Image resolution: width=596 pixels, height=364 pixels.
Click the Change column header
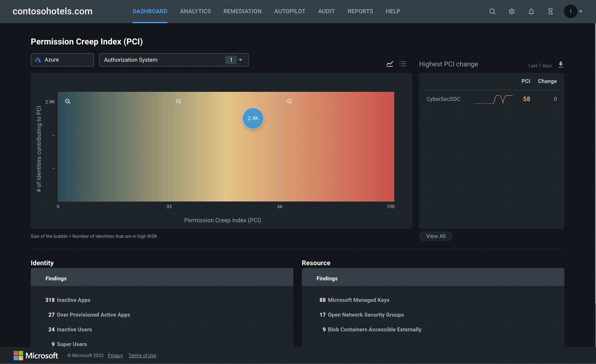(x=547, y=81)
